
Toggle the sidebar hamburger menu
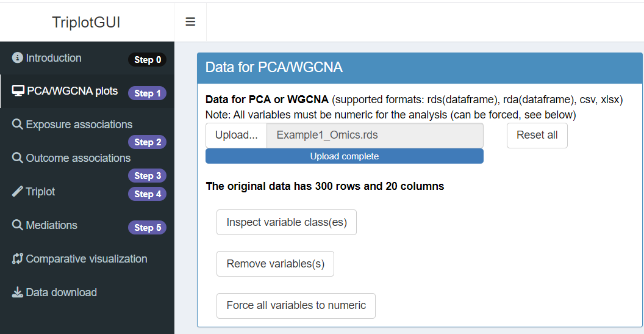click(x=190, y=22)
